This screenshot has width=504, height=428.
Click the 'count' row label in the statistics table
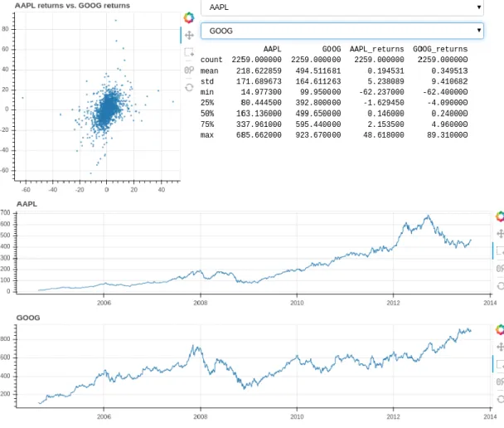pyautogui.click(x=211, y=60)
